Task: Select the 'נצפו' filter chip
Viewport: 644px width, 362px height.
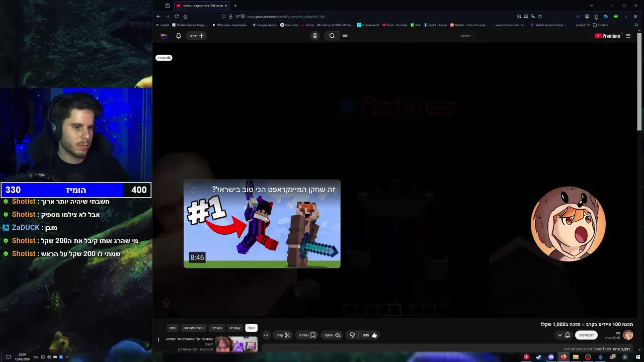Action: click(173, 328)
